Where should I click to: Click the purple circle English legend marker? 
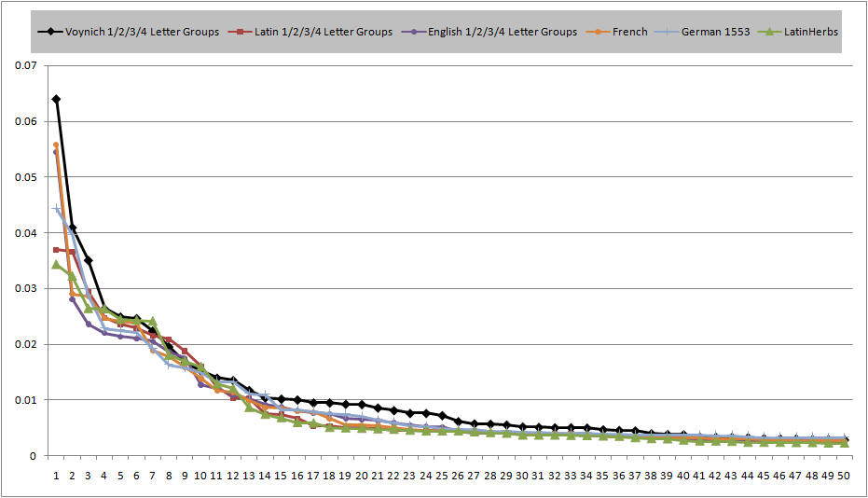413,32
